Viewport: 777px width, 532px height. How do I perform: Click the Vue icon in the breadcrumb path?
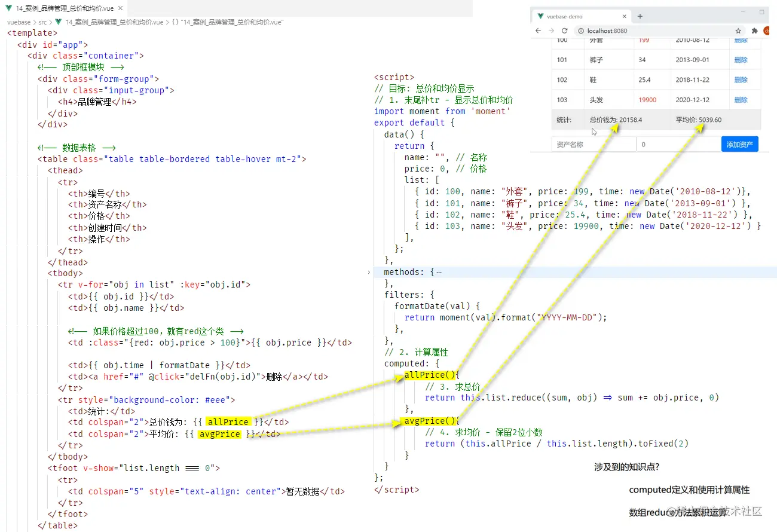pos(59,22)
